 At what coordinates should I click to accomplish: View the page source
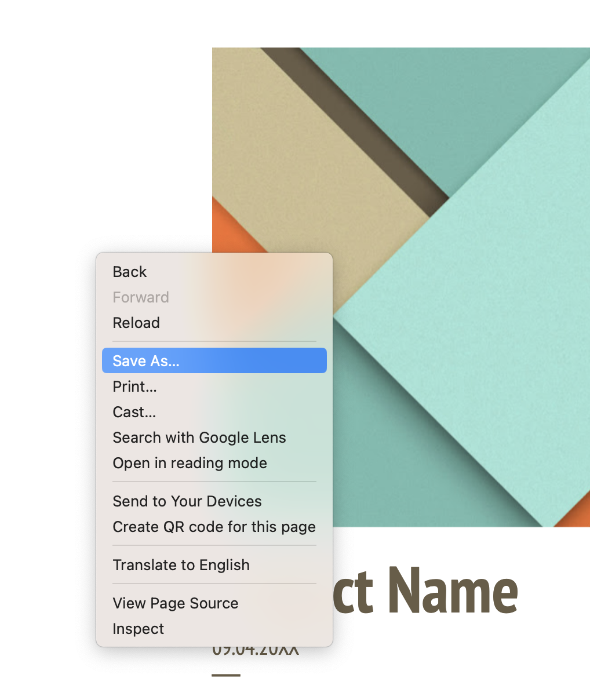(175, 603)
